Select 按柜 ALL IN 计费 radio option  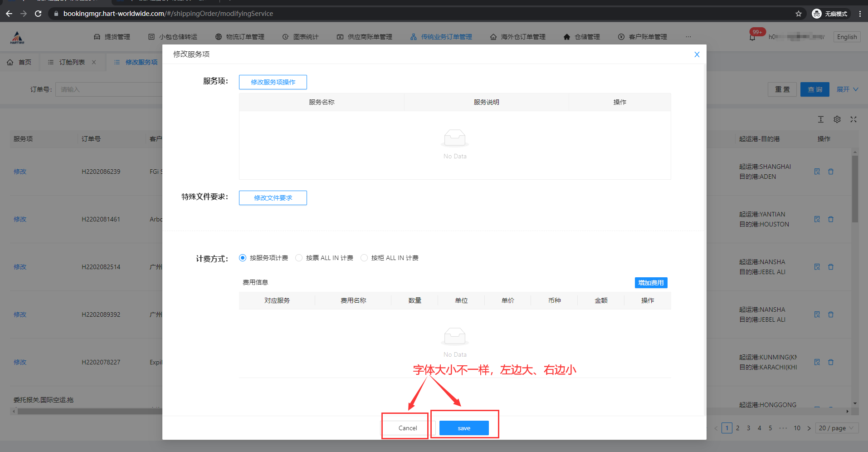(x=364, y=258)
